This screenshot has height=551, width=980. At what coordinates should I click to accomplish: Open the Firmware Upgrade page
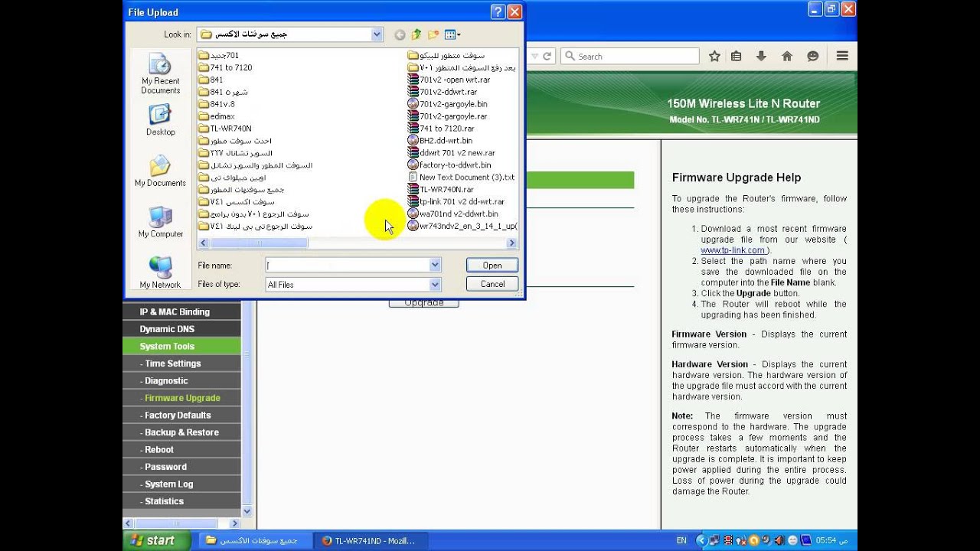click(x=181, y=398)
